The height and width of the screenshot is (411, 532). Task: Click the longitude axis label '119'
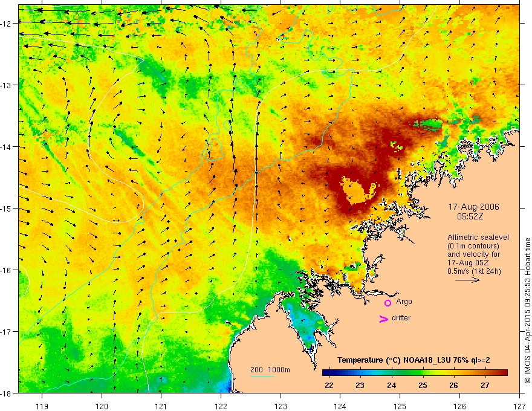[x=42, y=406]
